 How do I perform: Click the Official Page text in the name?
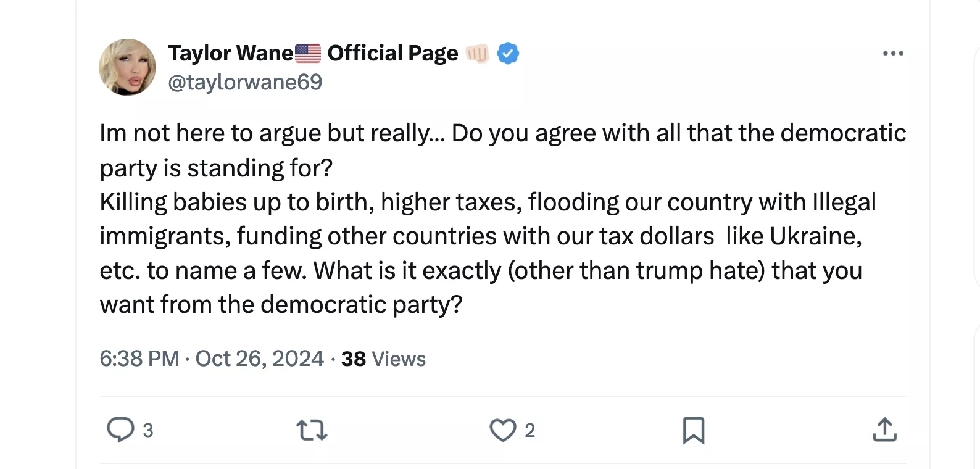[x=392, y=54]
